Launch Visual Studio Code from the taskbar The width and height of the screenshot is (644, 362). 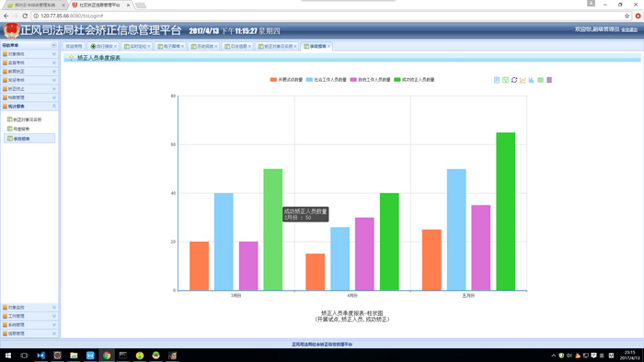(40, 356)
